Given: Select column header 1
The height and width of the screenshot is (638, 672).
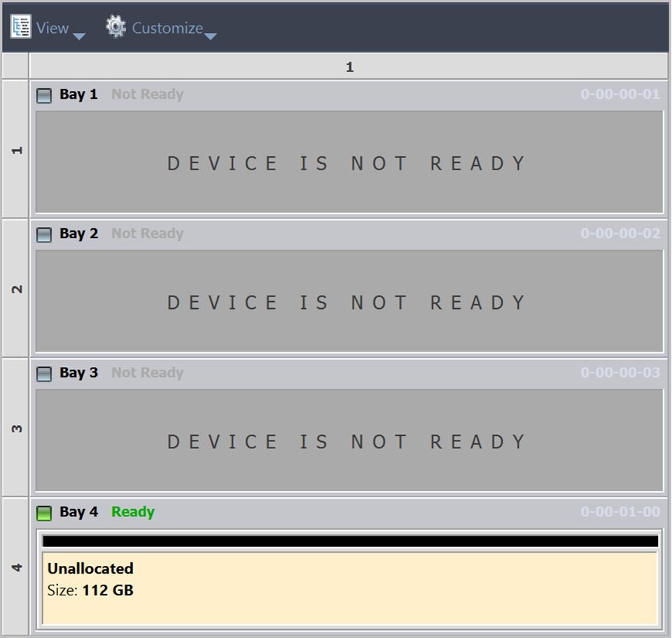Looking at the screenshot, I should click(x=349, y=67).
